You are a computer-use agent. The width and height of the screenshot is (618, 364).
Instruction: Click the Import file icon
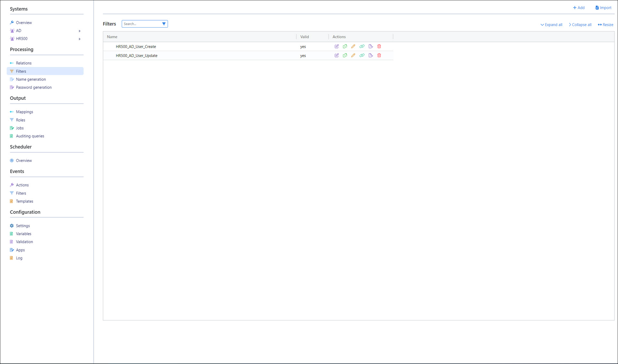coord(597,8)
